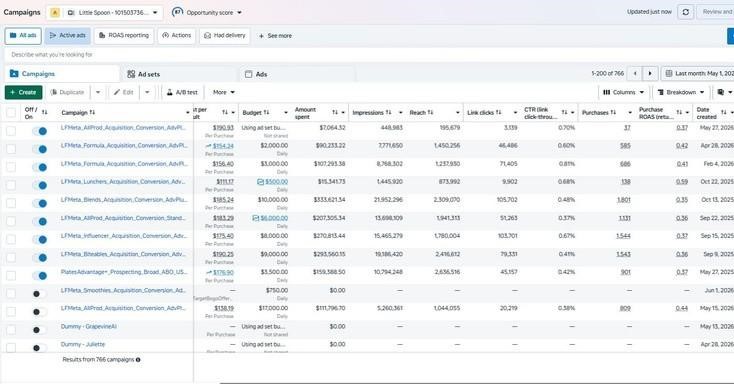Click the A/B test button
Image resolution: width=734 pixels, height=384 pixels.
pyautogui.click(x=183, y=92)
